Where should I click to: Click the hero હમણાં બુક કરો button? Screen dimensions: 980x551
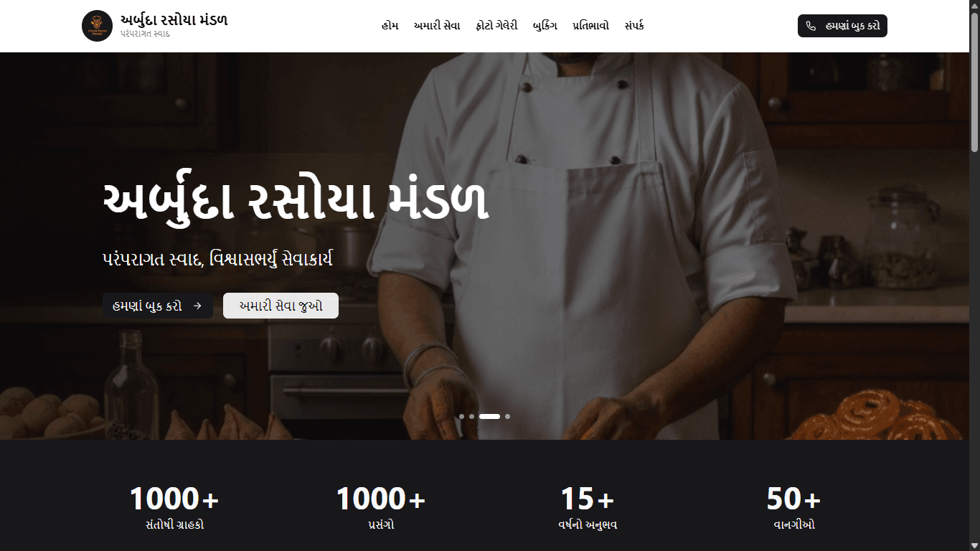coord(158,306)
